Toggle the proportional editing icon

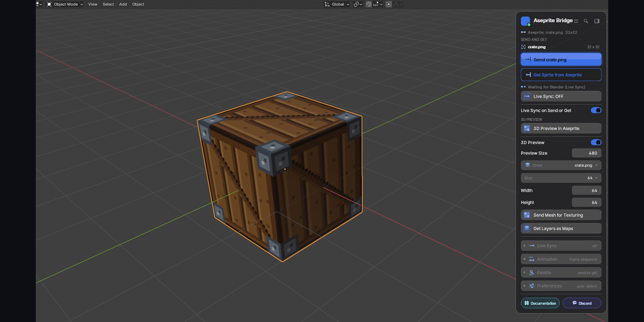click(389, 4)
